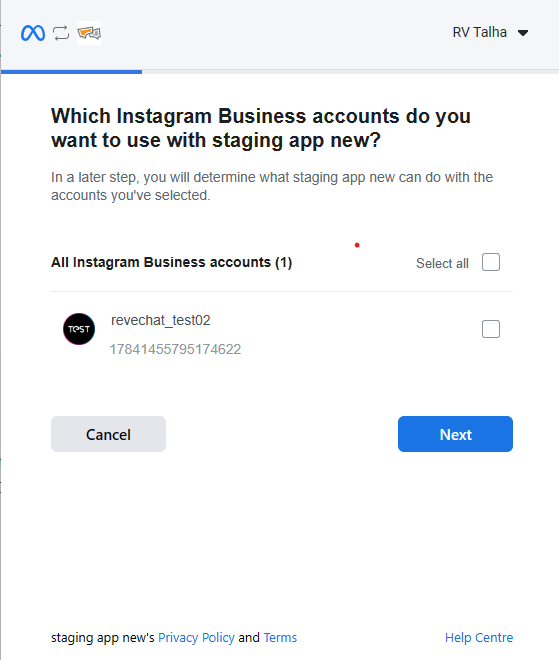This screenshot has width=559, height=660.
Task: Click the red dot above Select all
Action: coord(357,245)
